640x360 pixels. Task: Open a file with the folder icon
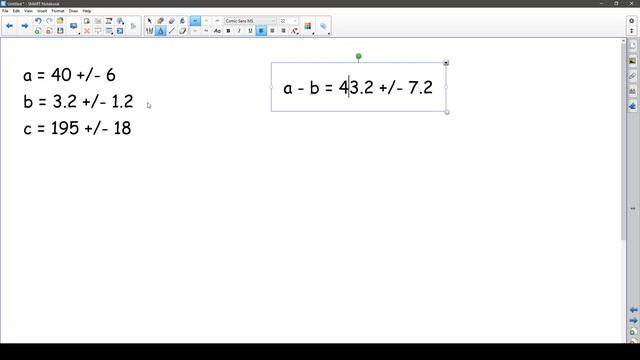click(60, 21)
